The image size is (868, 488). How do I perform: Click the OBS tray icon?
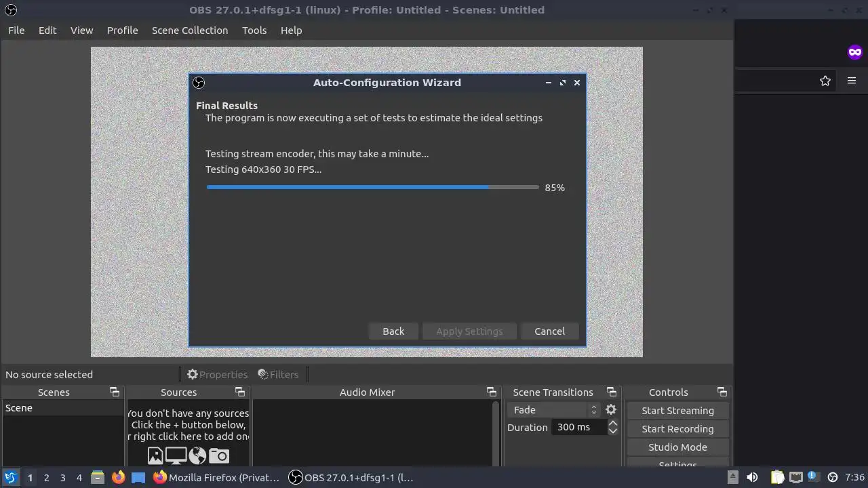click(x=833, y=477)
